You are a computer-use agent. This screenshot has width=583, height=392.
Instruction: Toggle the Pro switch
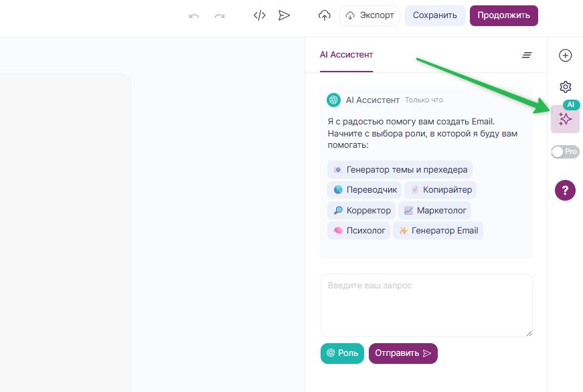click(565, 152)
